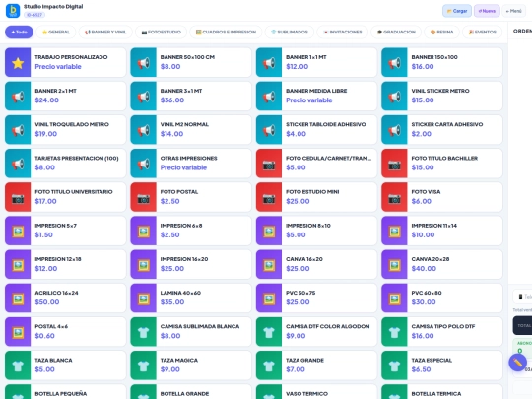Viewport: 532px width, 399px height.
Task: Click shirt icon for Taza Blanca
Action: (18, 366)
